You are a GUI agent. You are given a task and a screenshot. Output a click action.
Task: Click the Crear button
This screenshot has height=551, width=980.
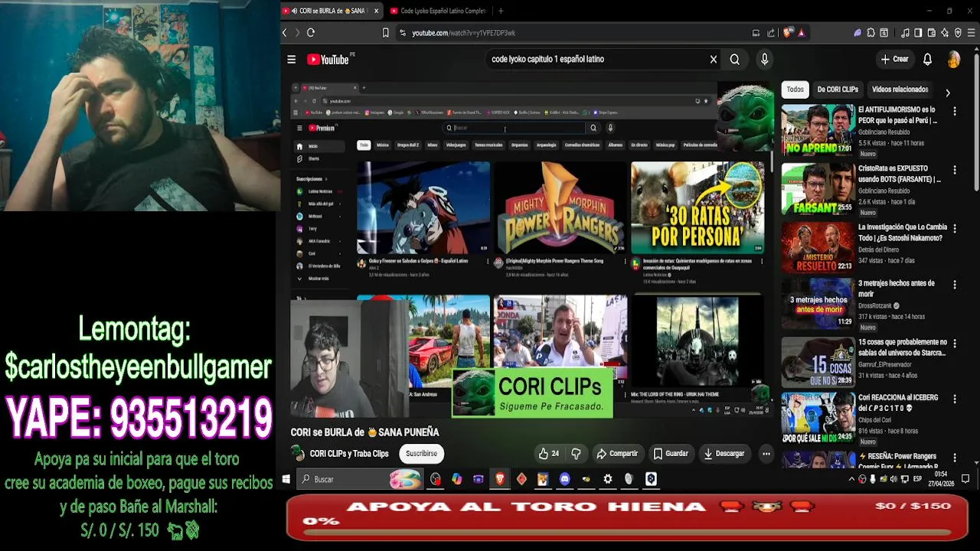coord(894,59)
